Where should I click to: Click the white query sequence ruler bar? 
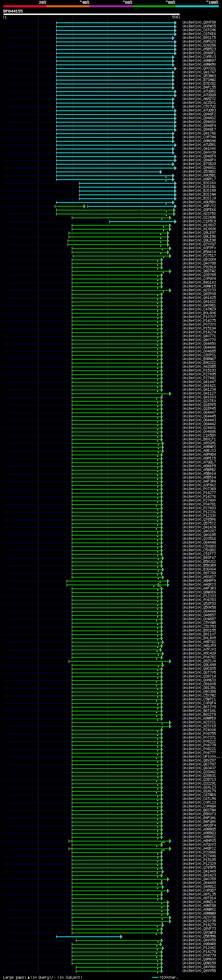(x=92, y=15)
